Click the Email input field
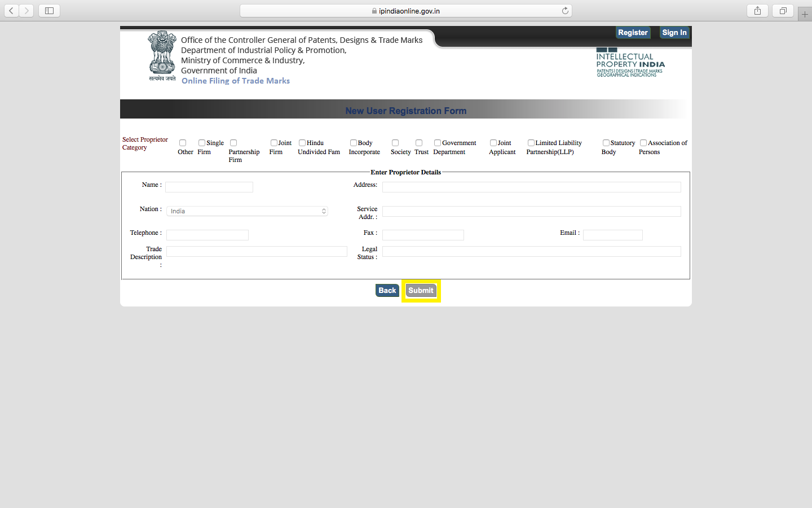The image size is (812, 508). tap(612, 235)
